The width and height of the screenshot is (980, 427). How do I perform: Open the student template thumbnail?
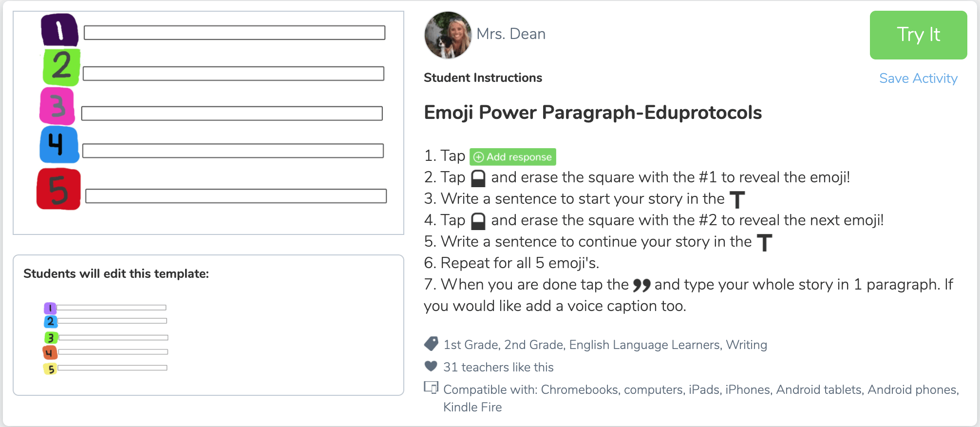[x=106, y=338]
